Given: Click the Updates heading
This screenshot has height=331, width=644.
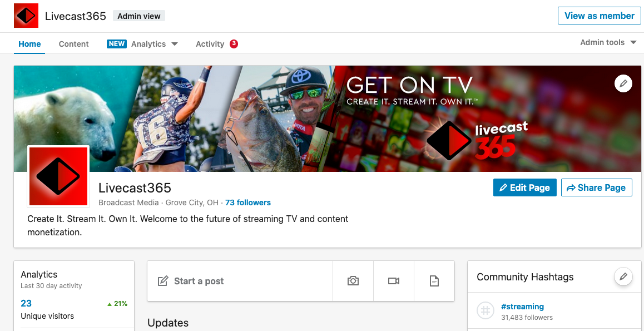Looking at the screenshot, I should [x=167, y=323].
